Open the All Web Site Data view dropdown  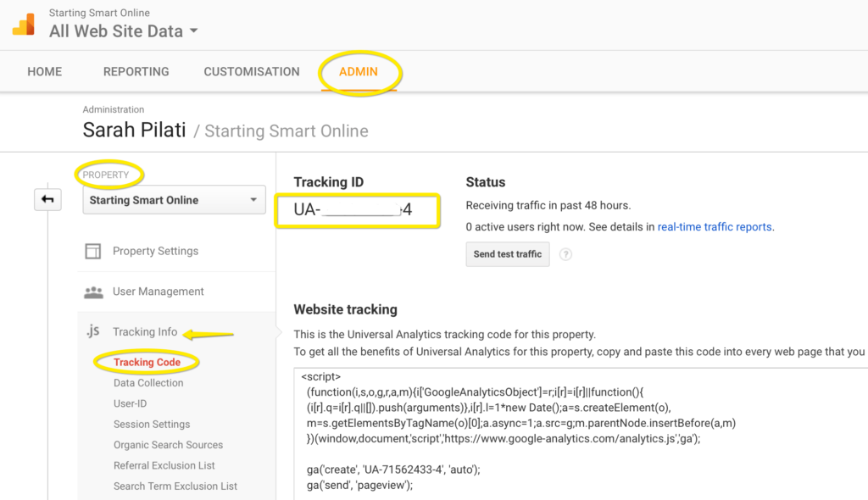click(x=124, y=31)
